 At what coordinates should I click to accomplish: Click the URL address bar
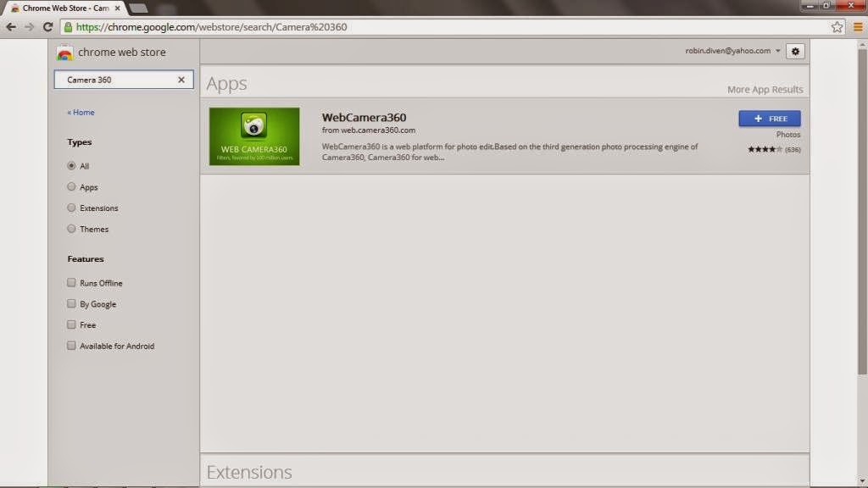tap(451, 27)
